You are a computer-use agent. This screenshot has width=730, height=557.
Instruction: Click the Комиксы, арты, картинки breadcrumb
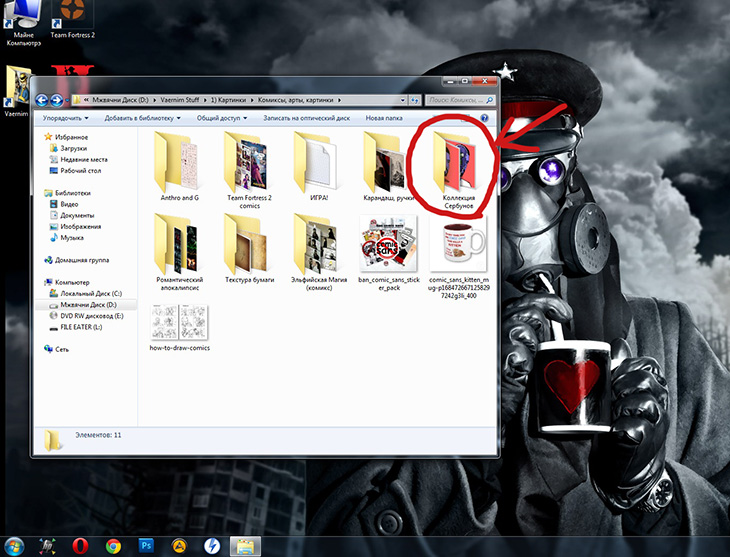point(296,100)
